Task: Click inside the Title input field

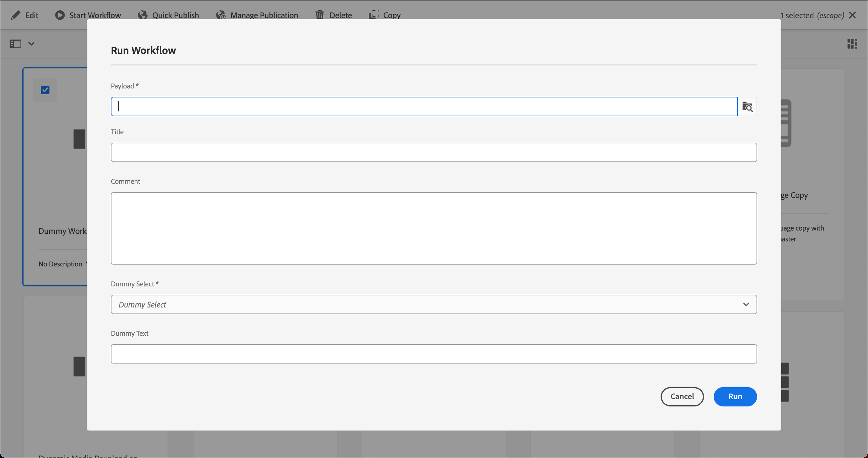Action: tap(434, 152)
